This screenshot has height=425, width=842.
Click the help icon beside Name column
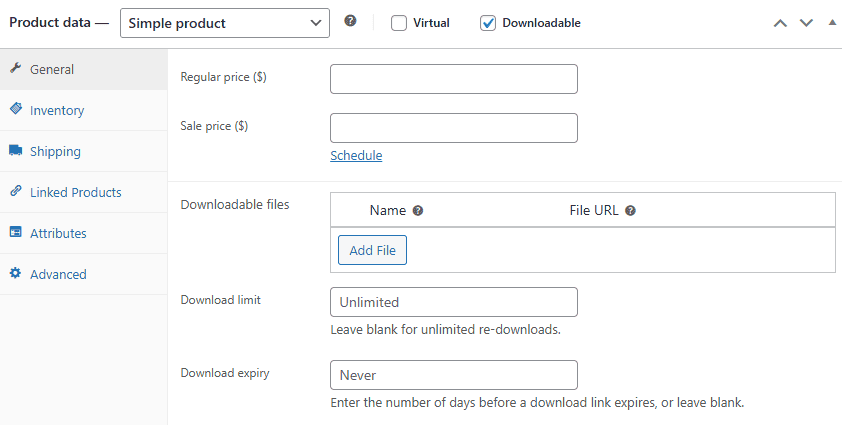[x=418, y=211]
